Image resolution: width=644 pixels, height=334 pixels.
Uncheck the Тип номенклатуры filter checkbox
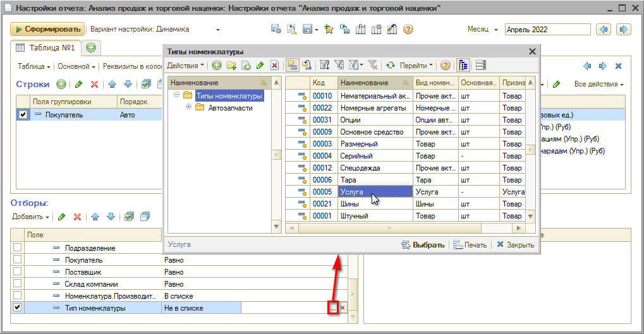(18, 307)
